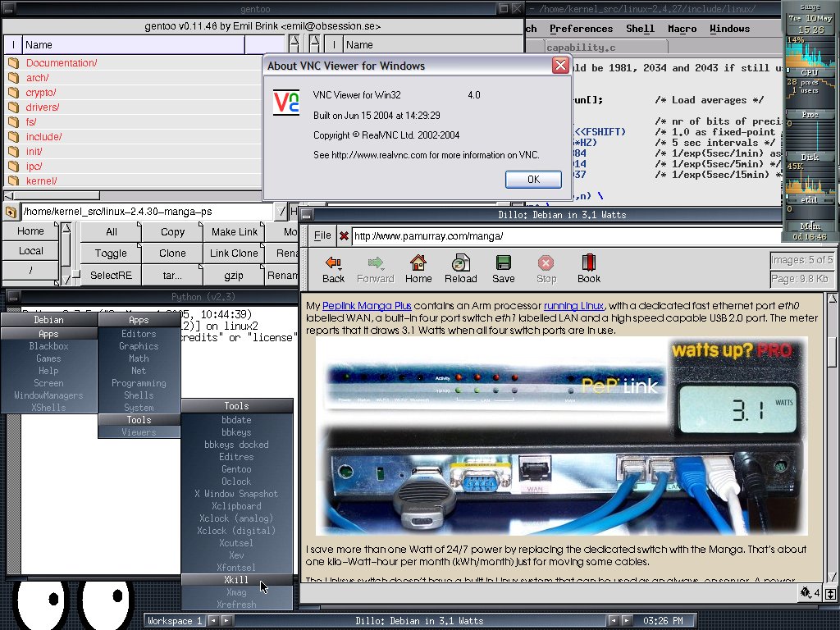Open the Peplink Manga Plus link

(367, 306)
